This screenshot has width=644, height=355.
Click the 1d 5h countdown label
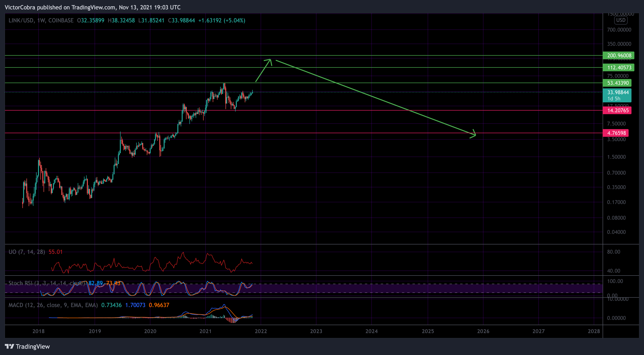[614, 99]
